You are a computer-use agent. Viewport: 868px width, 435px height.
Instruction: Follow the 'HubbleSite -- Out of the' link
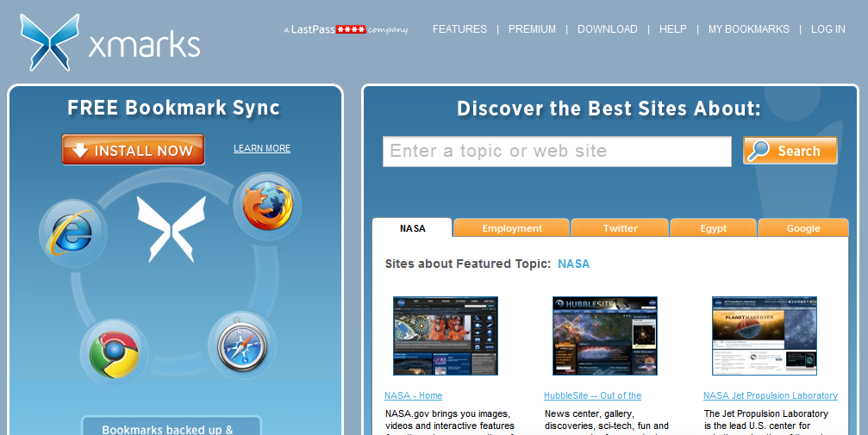point(592,395)
